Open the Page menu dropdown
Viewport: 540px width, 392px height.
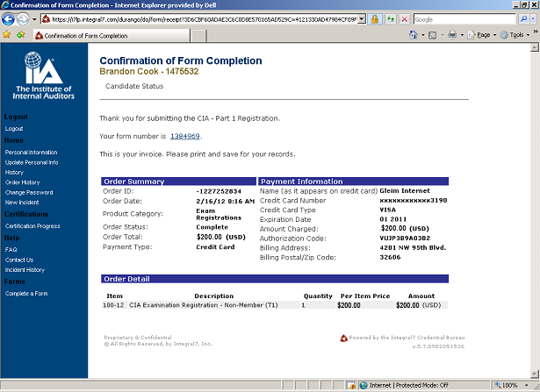[x=481, y=35]
